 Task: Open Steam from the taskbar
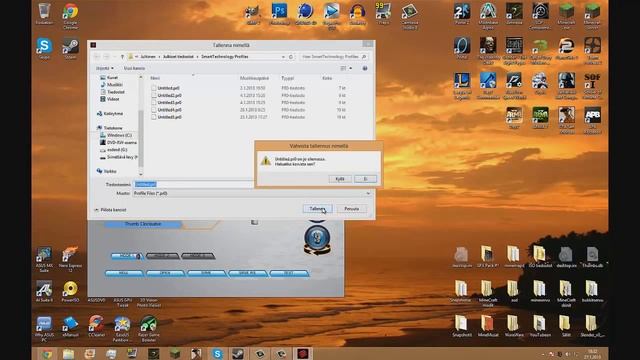[x=238, y=354]
